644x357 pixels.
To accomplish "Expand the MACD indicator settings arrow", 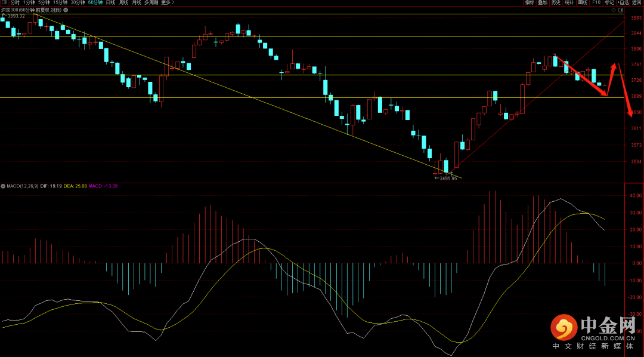I will 3,187.
